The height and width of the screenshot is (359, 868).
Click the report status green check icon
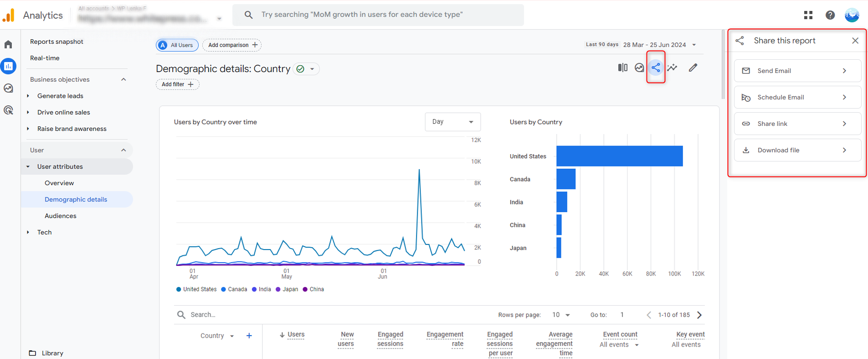point(300,69)
